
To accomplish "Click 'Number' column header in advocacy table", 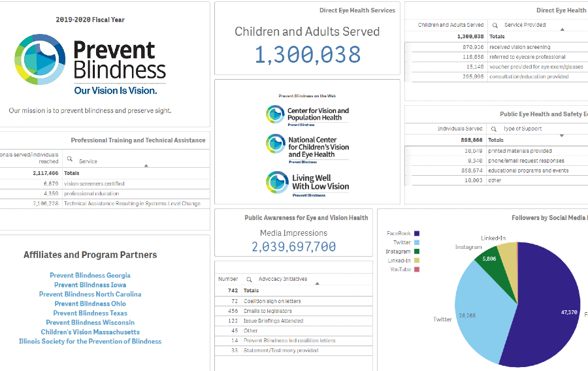I will (x=228, y=279).
